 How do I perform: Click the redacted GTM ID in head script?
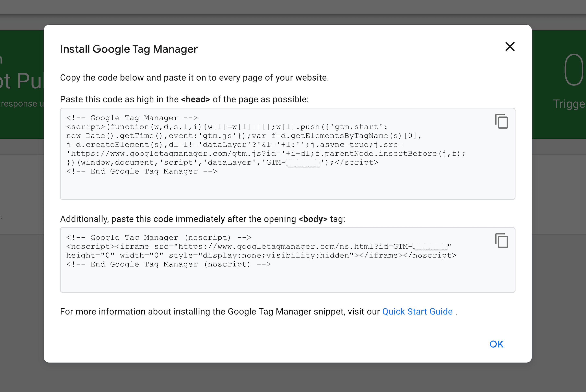click(303, 163)
